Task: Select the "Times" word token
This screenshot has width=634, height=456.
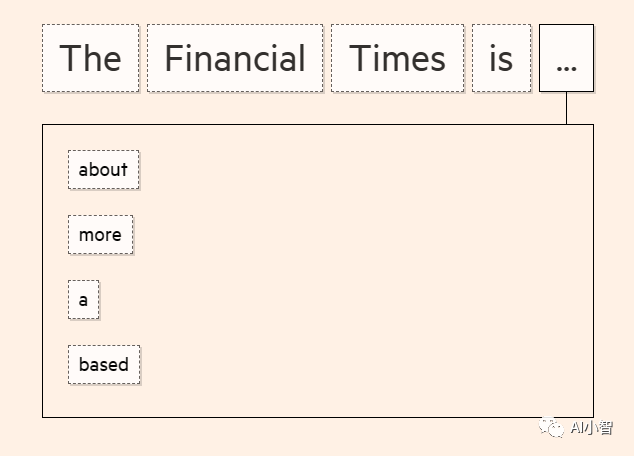Action: point(397,58)
